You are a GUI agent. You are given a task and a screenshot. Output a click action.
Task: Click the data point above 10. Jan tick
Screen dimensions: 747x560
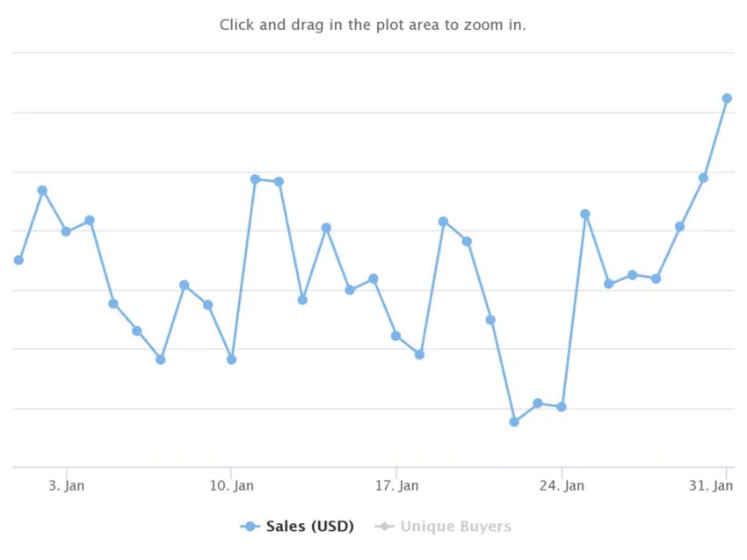(231, 360)
